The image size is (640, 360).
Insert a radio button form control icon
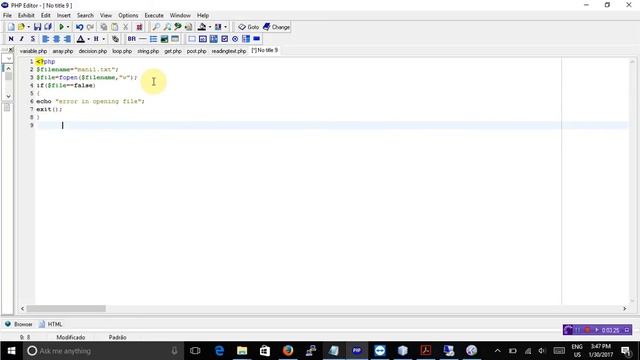(x=235, y=39)
